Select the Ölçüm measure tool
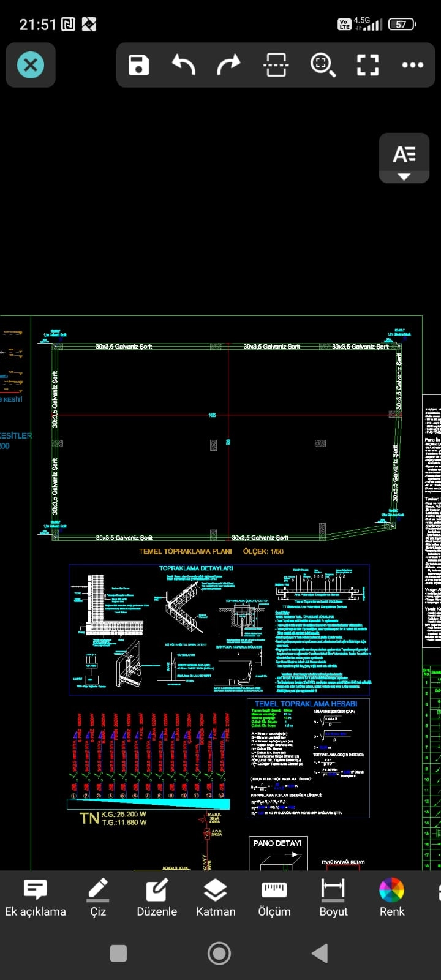 click(274, 898)
